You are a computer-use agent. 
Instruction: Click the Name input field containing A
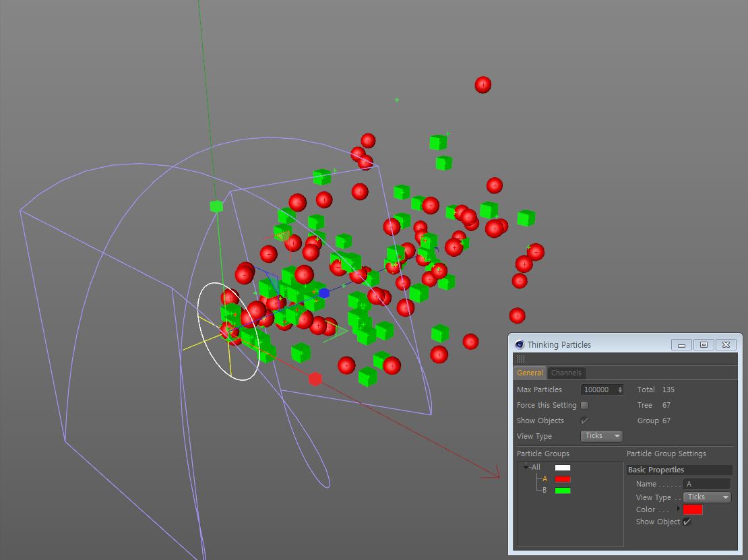click(706, 484)
